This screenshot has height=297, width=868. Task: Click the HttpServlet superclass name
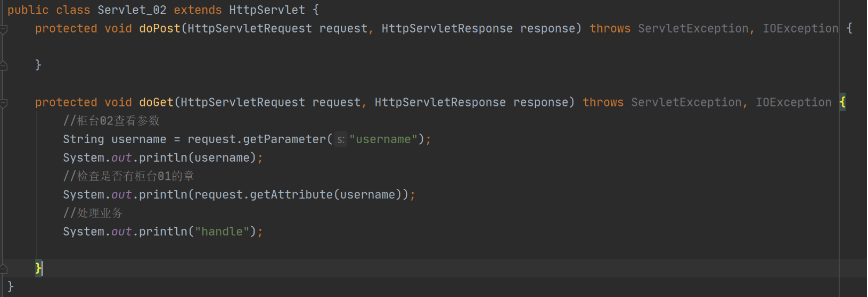[x=267, y=10]
